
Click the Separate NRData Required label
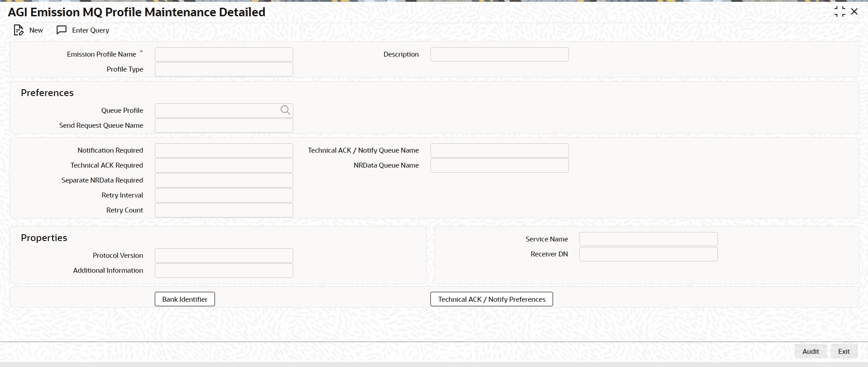102,180
